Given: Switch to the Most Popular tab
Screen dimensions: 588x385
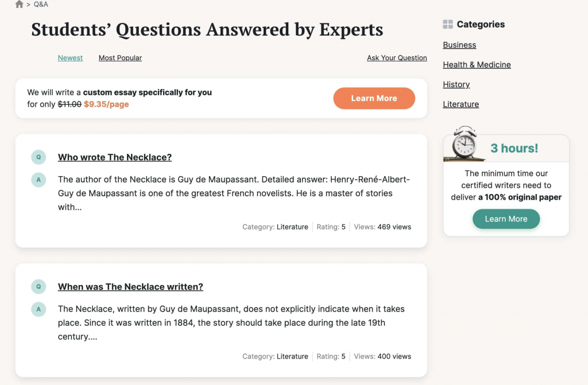Looking at the screenshot, I should (x=120, y=57).
